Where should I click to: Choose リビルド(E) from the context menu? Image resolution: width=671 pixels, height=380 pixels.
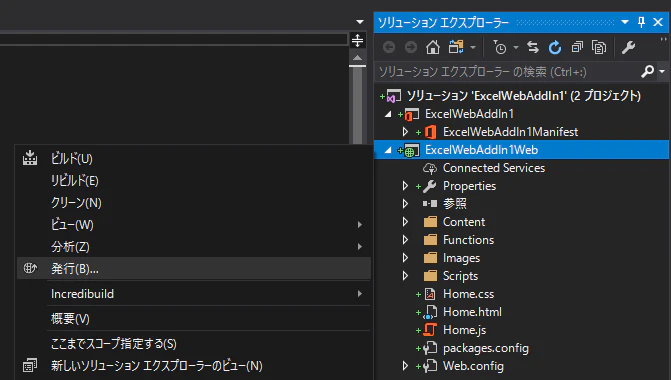click(194, 181)
